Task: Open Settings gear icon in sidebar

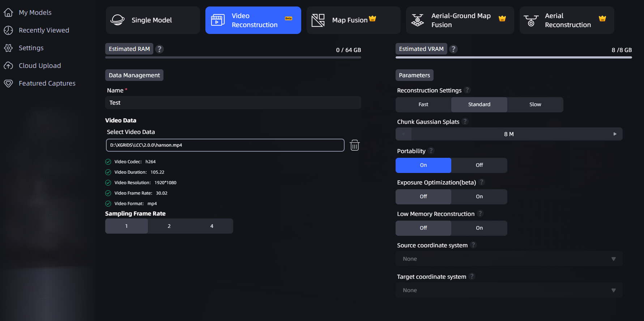Action: click(8, 48)
